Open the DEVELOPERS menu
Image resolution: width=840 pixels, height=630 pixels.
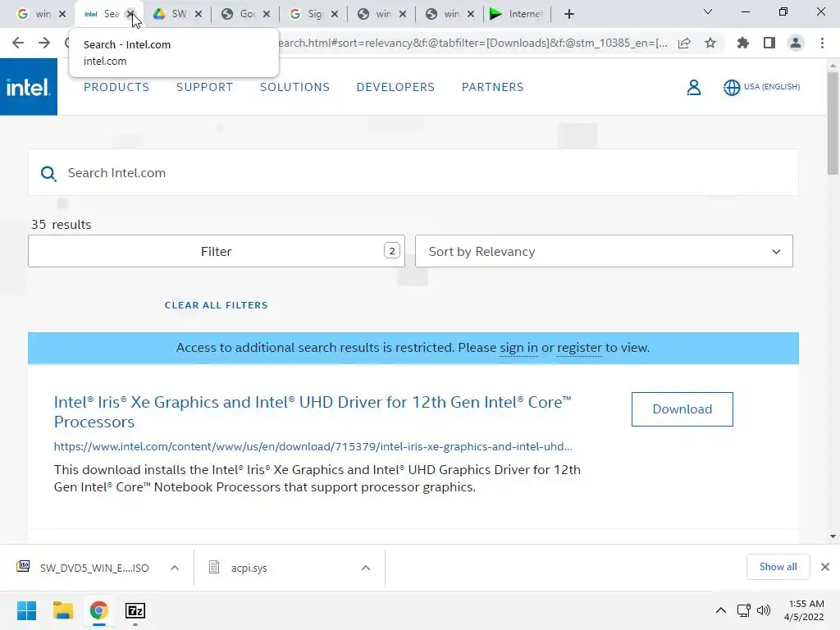[x=395, y=87]
